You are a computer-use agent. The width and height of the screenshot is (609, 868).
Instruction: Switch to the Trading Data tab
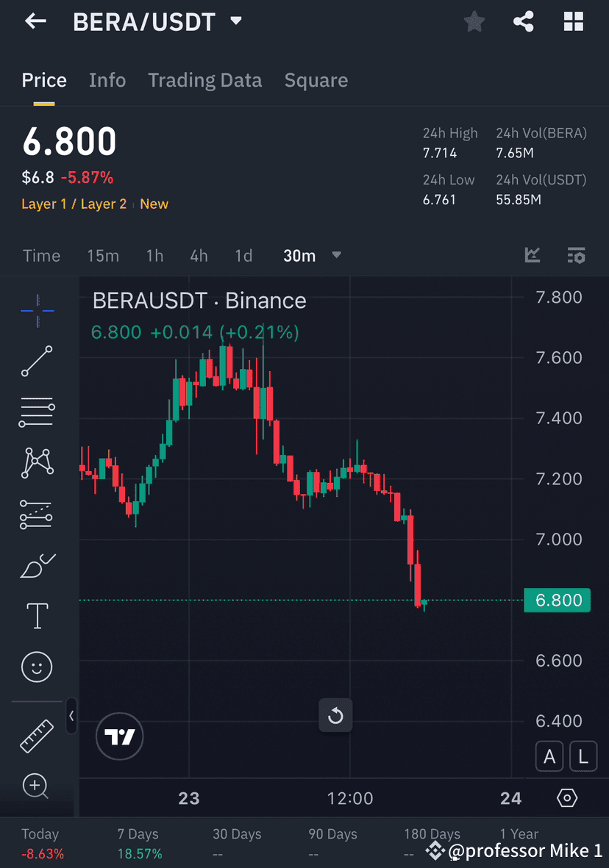pos(204,79)
